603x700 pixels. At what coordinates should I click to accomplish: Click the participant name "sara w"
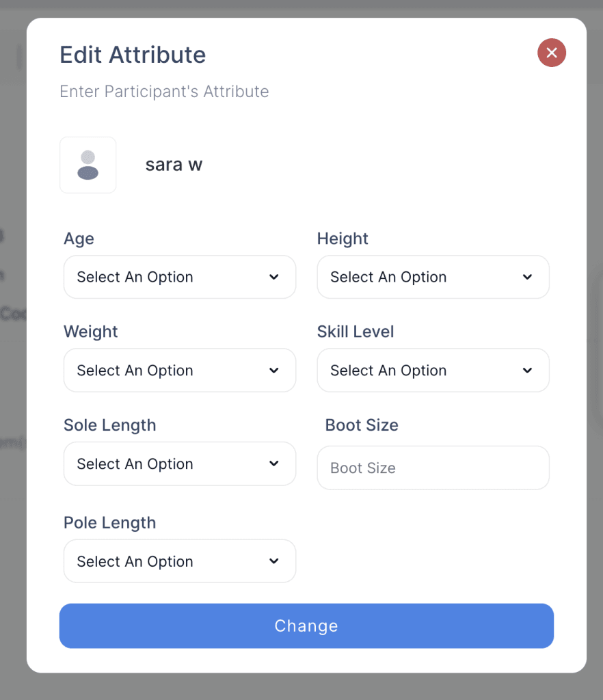174,165
